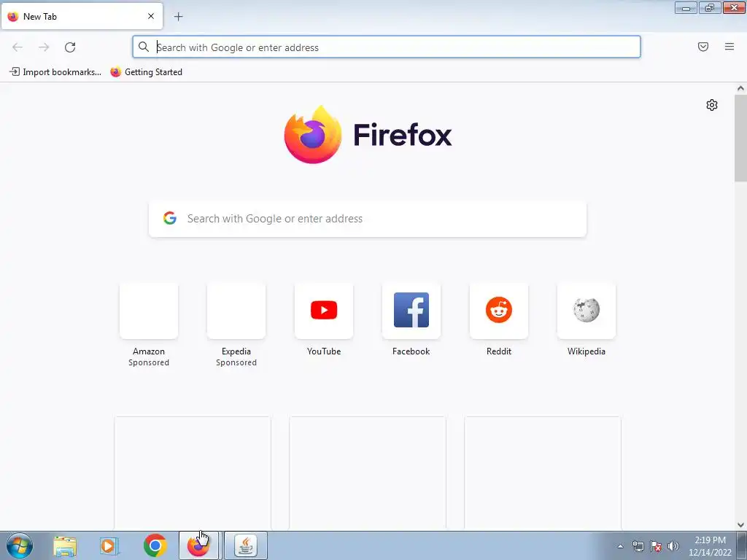Show hidden tray icons arrow
Image resolution: width=747 pixels, height=560 pixels.
pos(620,546)
